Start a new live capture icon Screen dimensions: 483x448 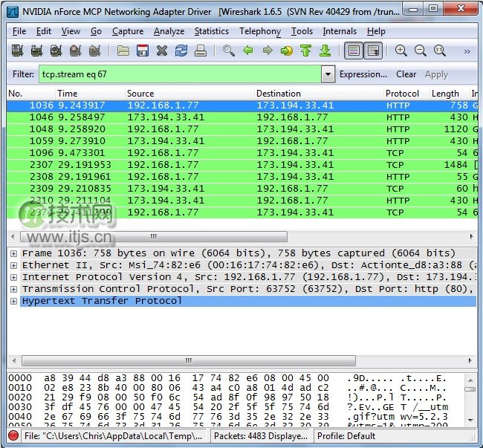pos(56,51)
